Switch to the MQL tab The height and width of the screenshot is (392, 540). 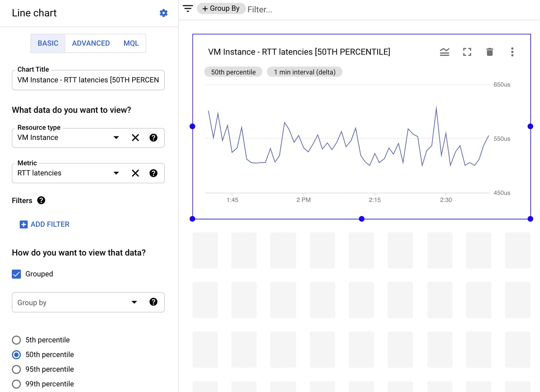coord(131,43)
